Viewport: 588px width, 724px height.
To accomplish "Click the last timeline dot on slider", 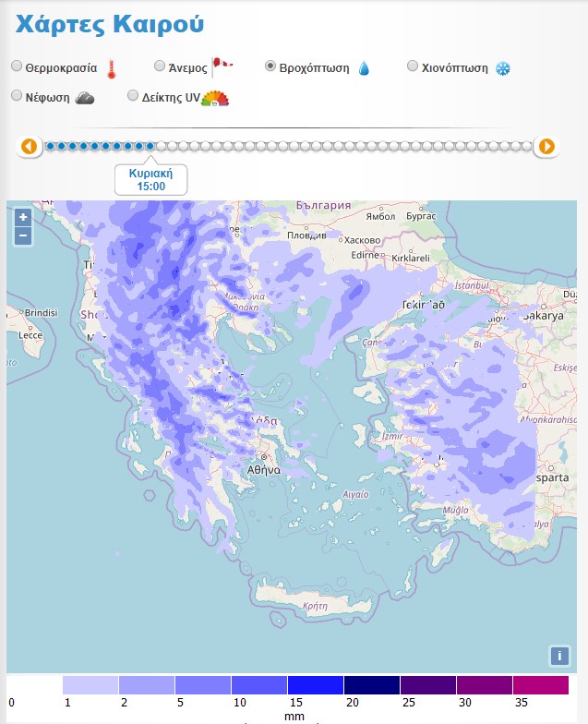I will point(526,146).
